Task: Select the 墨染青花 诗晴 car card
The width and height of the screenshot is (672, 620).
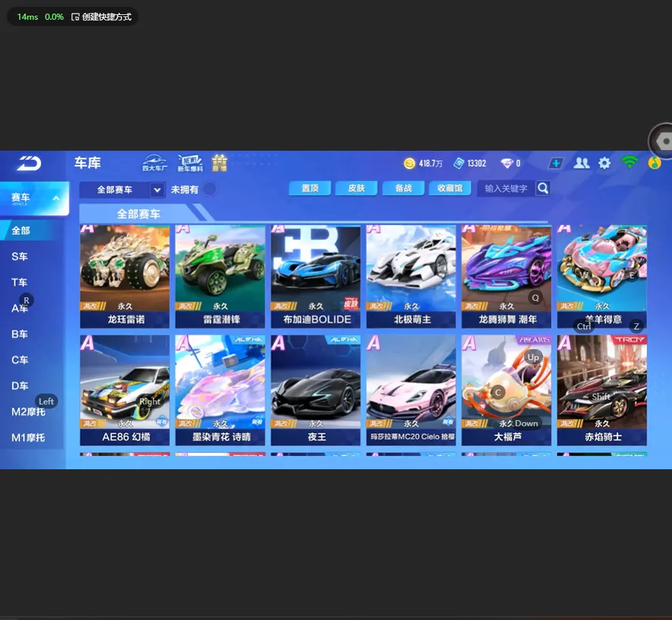Action: tap(220, 390)
